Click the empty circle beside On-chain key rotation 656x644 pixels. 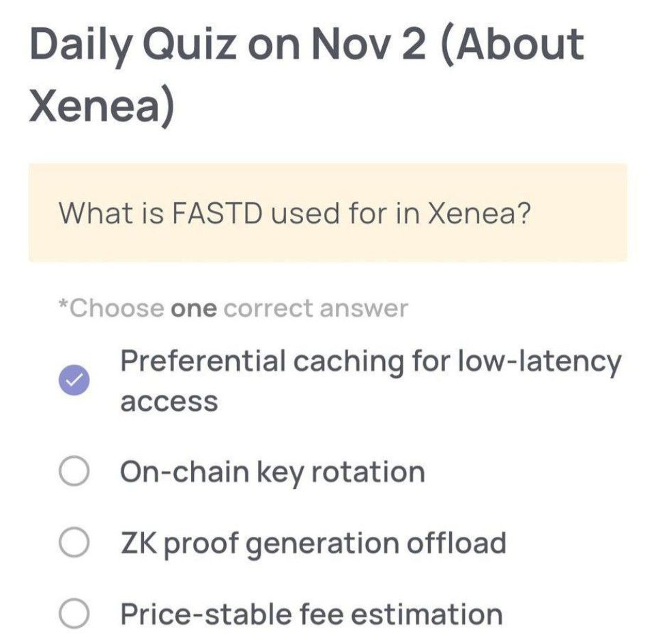click(x=75, y=471)
